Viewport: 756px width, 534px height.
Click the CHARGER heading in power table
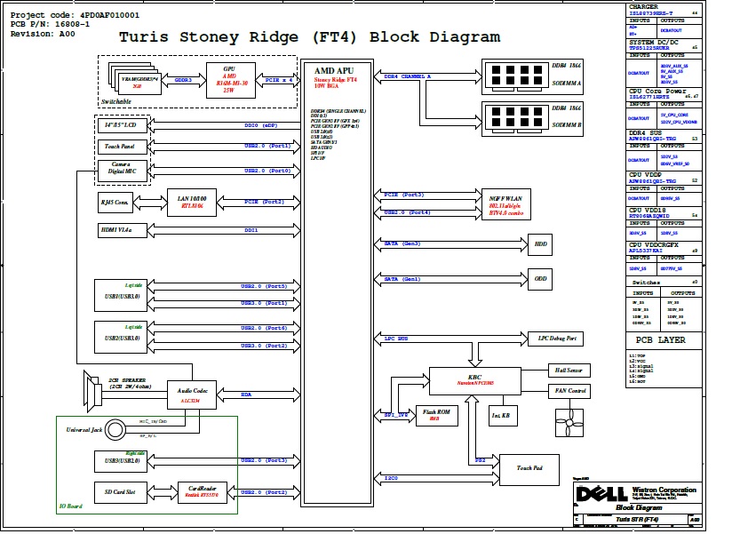pyautogui.click(x=643, y=7)
